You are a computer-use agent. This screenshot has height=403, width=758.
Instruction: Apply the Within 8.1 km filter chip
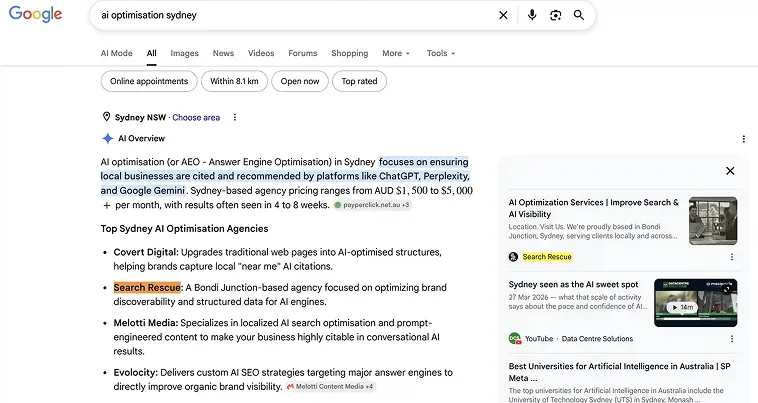click(x=234, y=81)
